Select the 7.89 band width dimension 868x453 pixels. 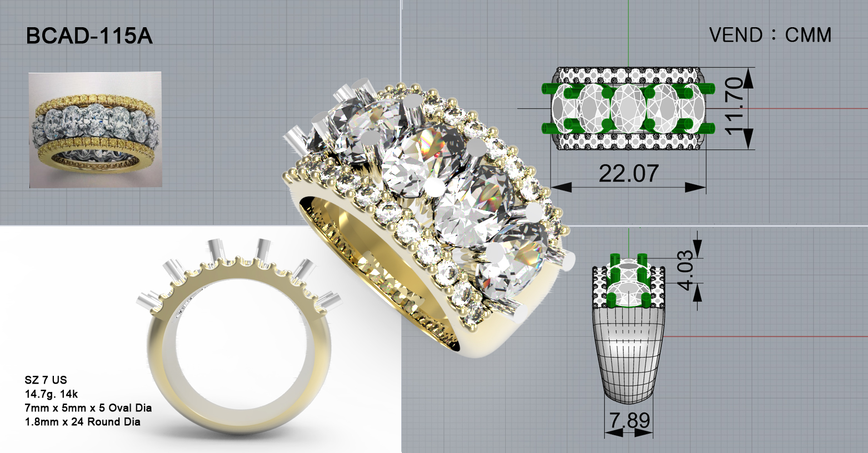(630, 420)
